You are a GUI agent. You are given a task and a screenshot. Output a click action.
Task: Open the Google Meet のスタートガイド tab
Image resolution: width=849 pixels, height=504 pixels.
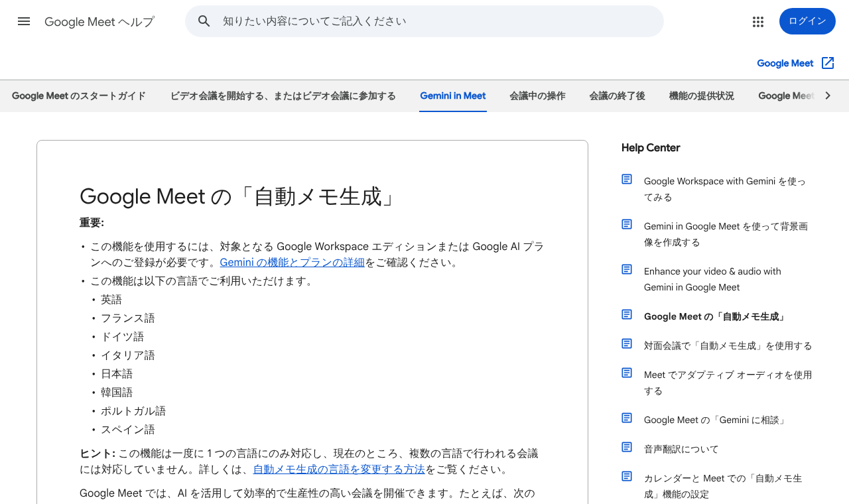pos(79,95)
